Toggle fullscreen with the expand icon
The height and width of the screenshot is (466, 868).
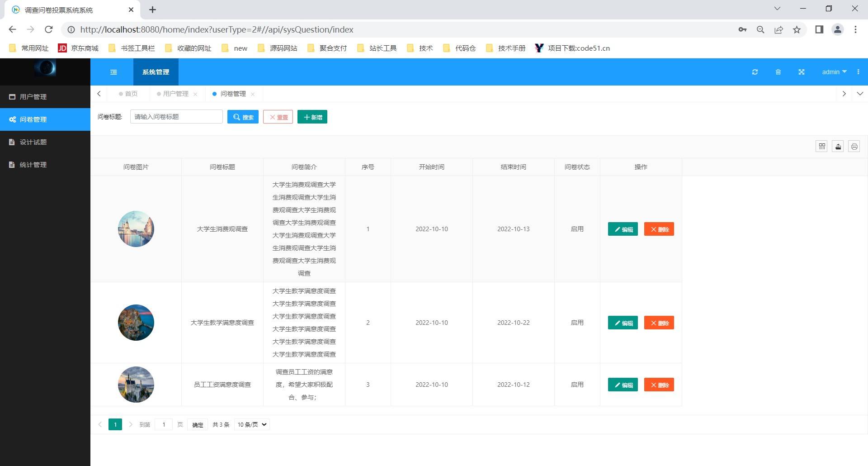[x=802, y=72]
